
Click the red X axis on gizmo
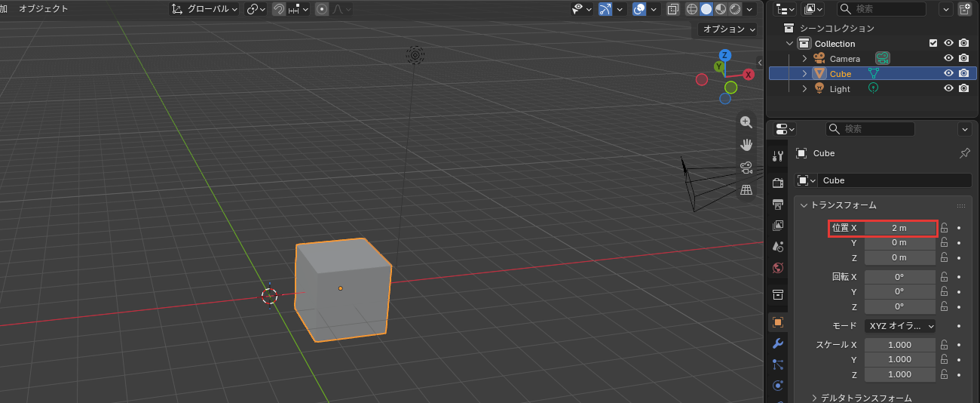click(x=749, y=74)
